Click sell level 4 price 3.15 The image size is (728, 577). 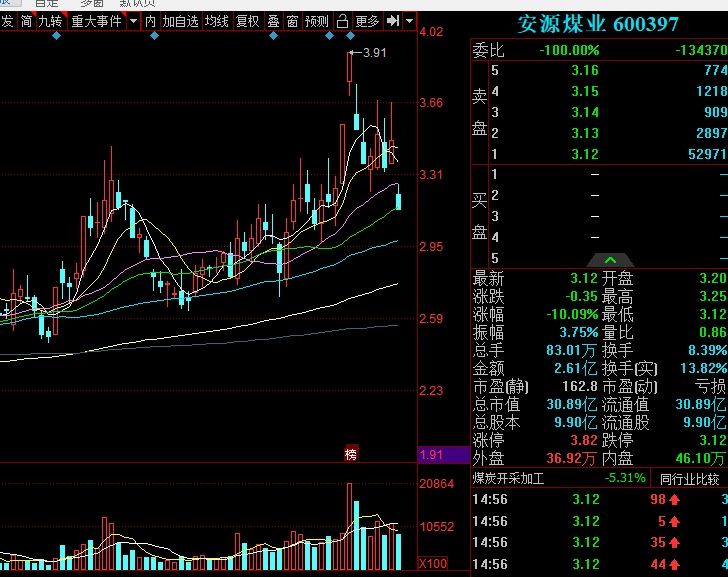pos(585,91)
